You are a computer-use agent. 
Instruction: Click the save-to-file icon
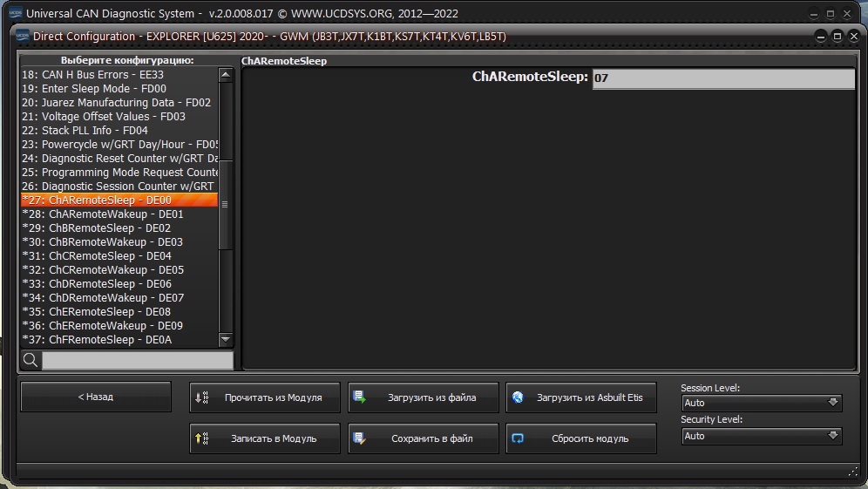(x=359, y=438)
